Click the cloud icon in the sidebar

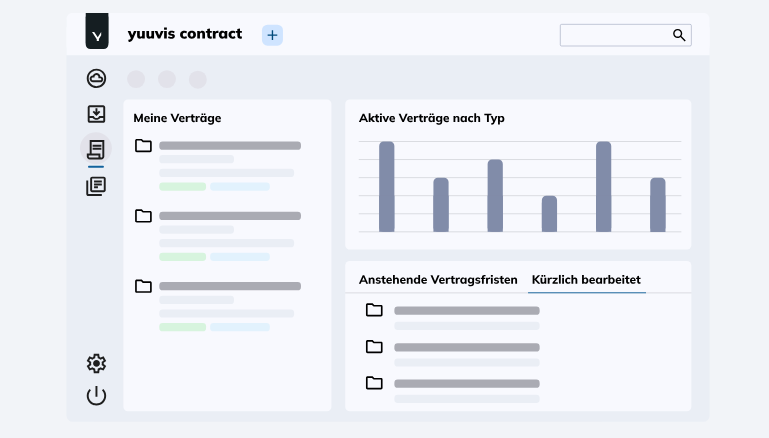pos(96,78)
